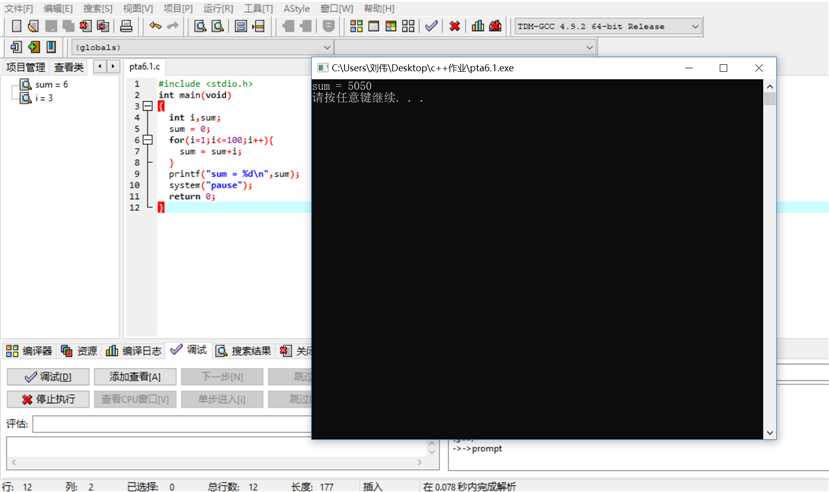
Task: Click the Replace icon beside Find
Action: click(x=217, y=26)
